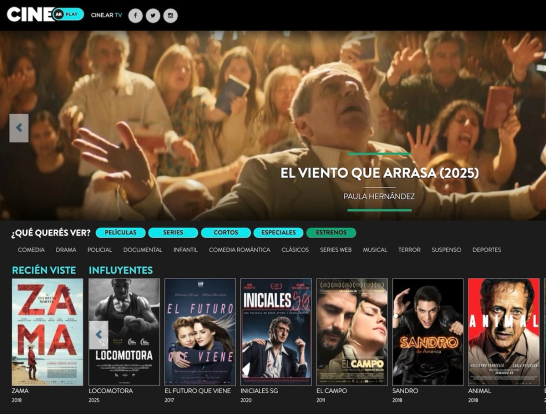Go to previous hero banner slide
The height and width of the screenshot is (414, 546).
coord(19,128)
